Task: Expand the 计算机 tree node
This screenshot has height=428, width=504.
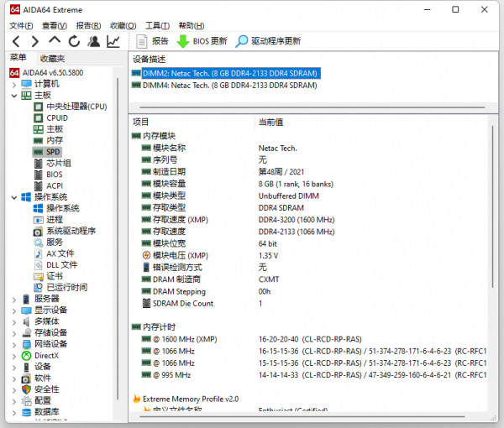Action: (14, 85)
